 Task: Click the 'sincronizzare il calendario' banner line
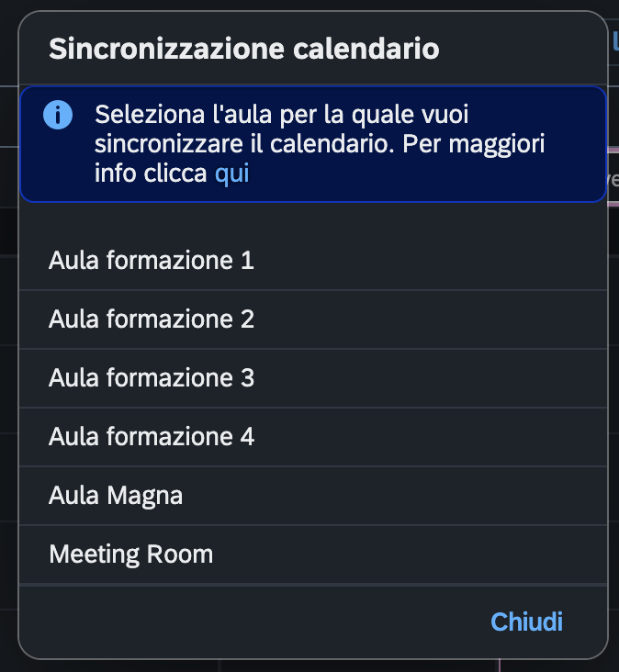[244, 144]
